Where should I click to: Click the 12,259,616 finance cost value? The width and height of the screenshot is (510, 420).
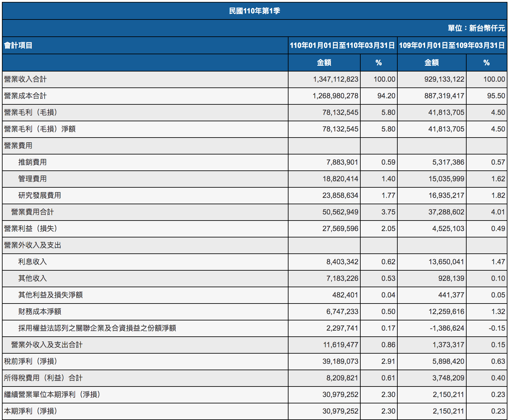tap(446, 311)
